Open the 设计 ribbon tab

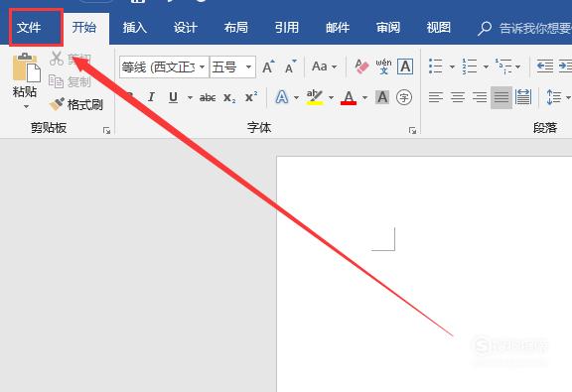pos(186,28)
